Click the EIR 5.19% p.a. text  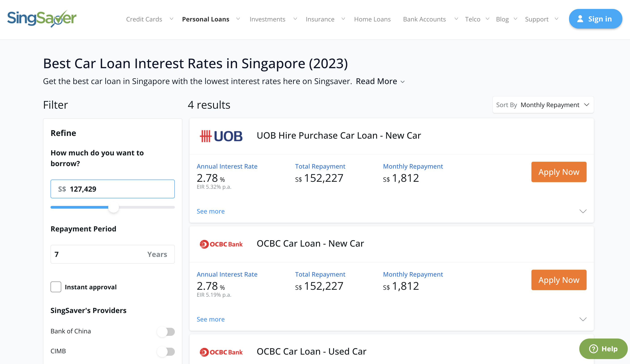pyautogui.click(x=214, y=295)
